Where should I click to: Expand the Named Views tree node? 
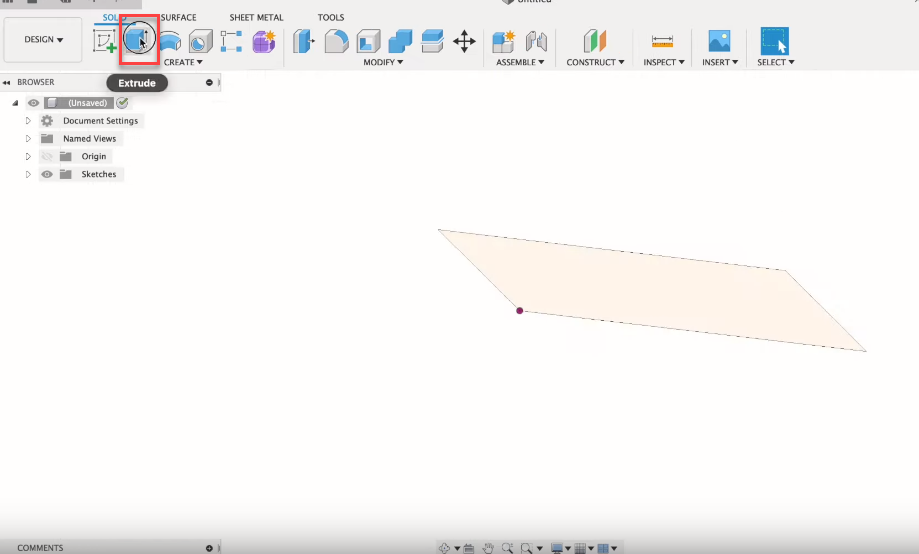(x=28, y=139)
